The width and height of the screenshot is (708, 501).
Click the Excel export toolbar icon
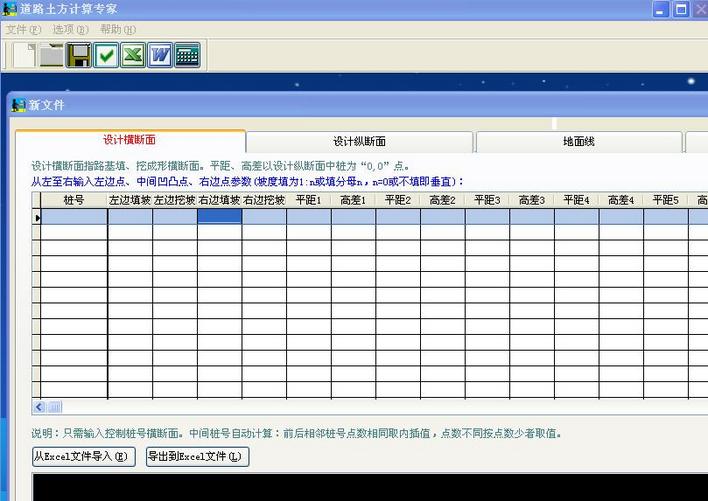[x=133, y=55]
